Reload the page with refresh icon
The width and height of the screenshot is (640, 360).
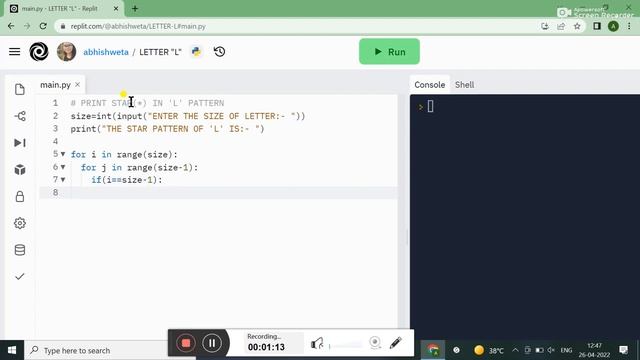(43, 26)
